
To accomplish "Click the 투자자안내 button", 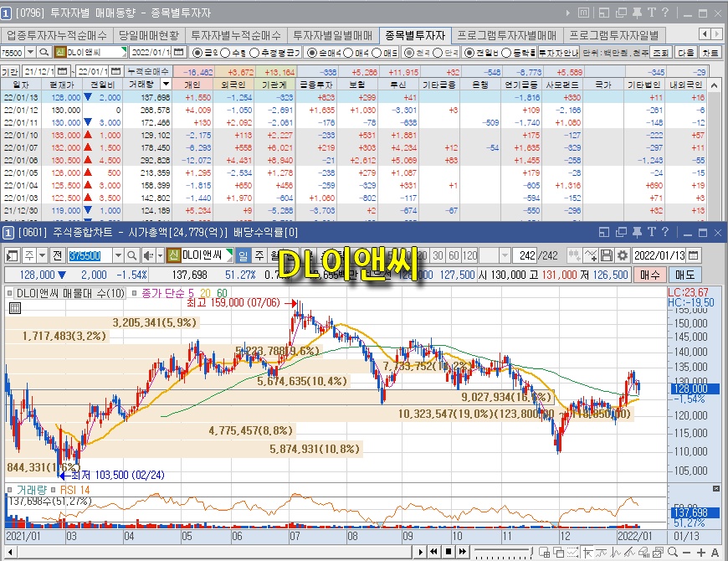I will [558, 53].
